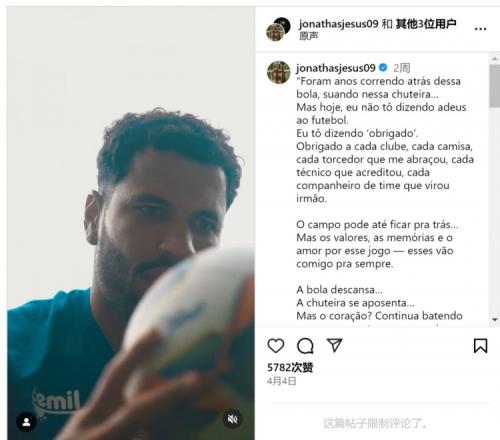Open jonathasjesus09 username in header
Screen dimensions: 500x440
[x=338, y=24]
